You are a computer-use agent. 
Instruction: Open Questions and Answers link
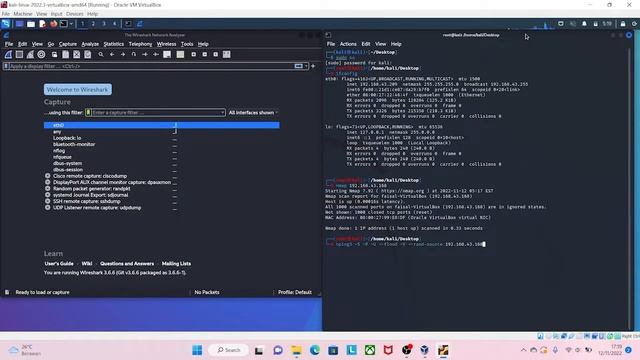(x=127, y=264)
